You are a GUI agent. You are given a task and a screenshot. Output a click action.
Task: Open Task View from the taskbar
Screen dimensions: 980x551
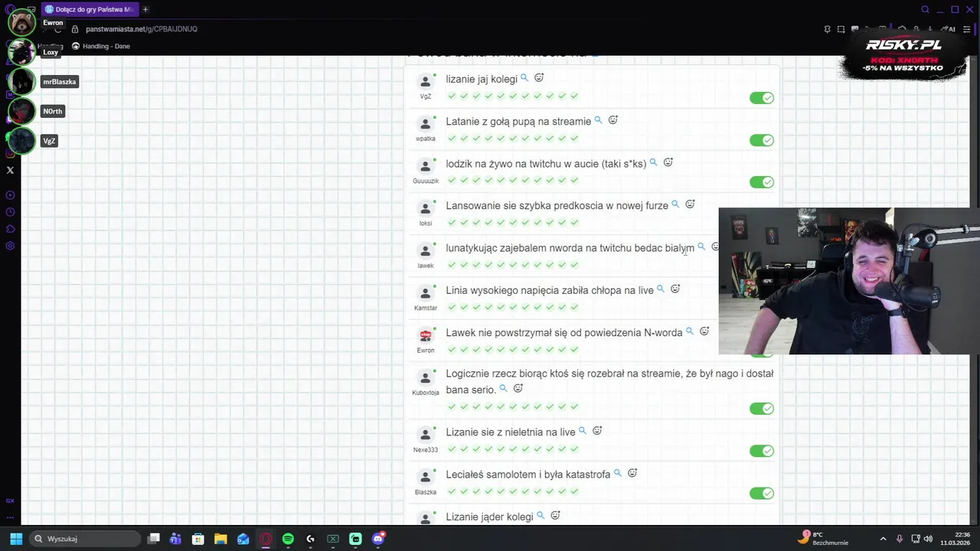tap(154, 539)
